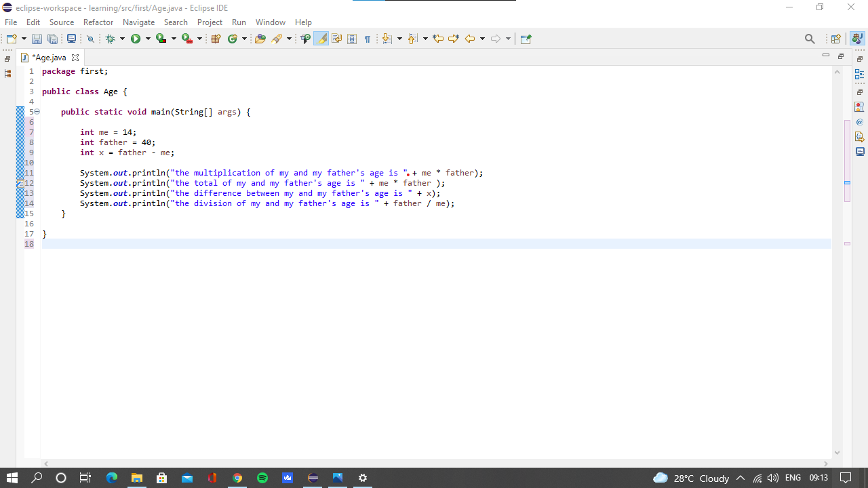The width and height of the screenshot is (868, 488).
Task: Start debugging with the bug icon
Action: (x=110, y=39)
